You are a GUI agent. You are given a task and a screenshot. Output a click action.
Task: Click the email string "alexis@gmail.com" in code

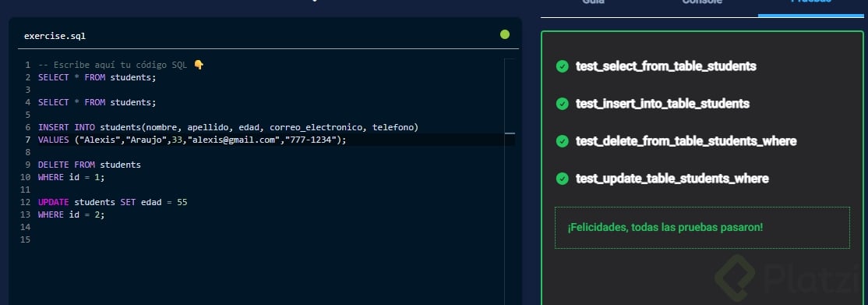(235, 140)
